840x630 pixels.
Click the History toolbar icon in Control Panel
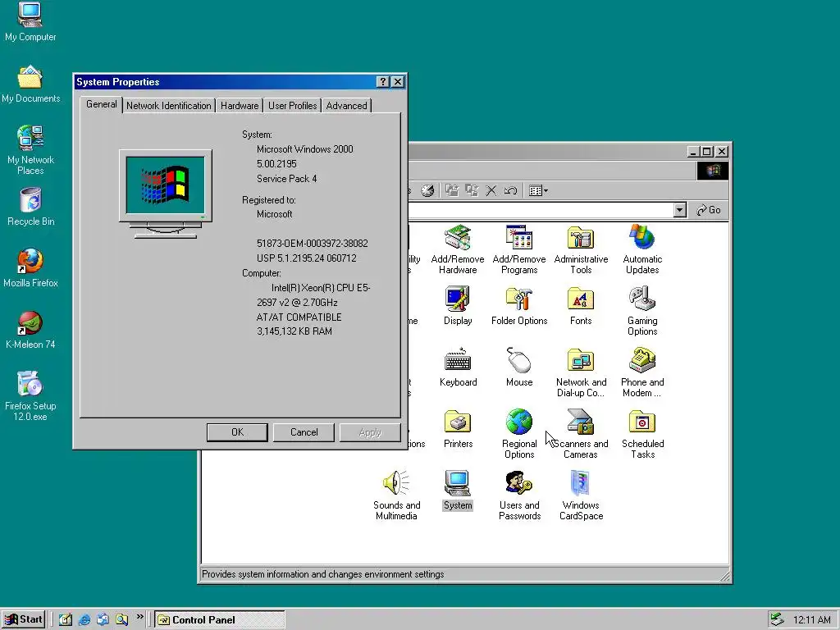(x=427, y=190)
